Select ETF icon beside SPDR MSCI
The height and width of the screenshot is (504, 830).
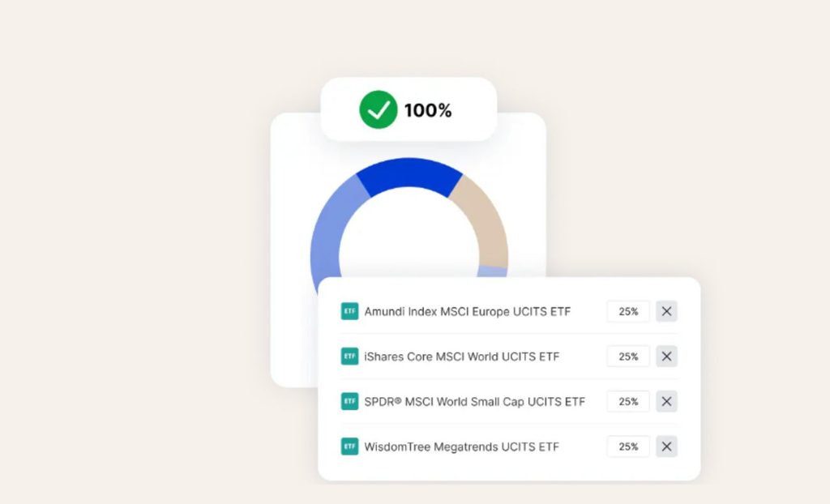tap(349, 401)
